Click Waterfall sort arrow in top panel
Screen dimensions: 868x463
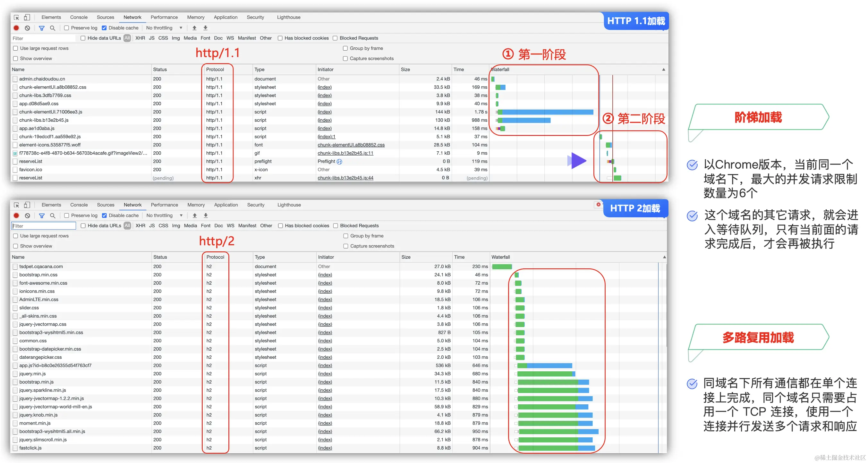pos(663,70)
